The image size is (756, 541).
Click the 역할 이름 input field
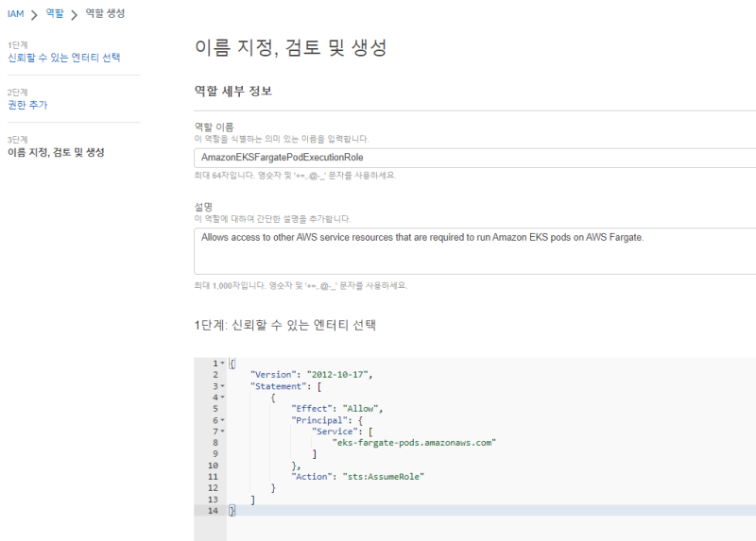tap(472, 158)
